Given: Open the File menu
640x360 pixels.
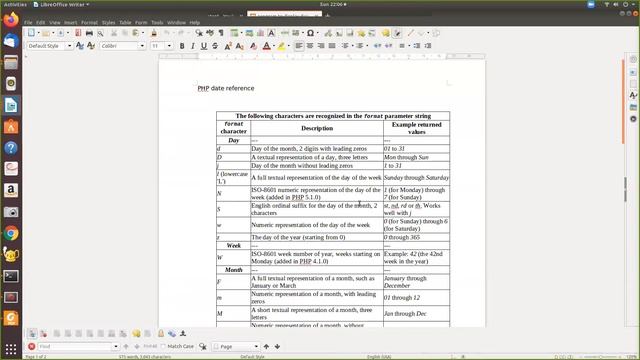Looking at the screenshot, I should [28, 22].
